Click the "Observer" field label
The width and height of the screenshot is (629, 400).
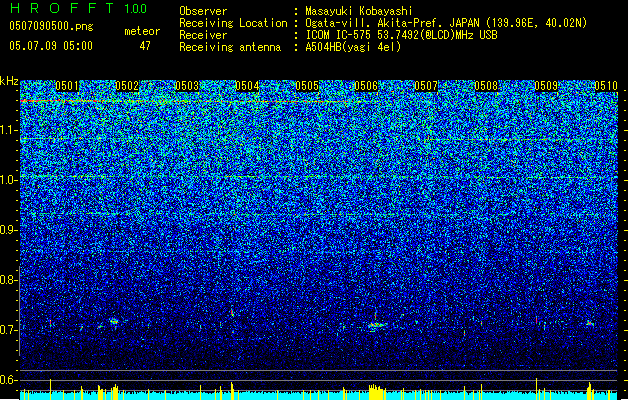click(x=203, y=11)
